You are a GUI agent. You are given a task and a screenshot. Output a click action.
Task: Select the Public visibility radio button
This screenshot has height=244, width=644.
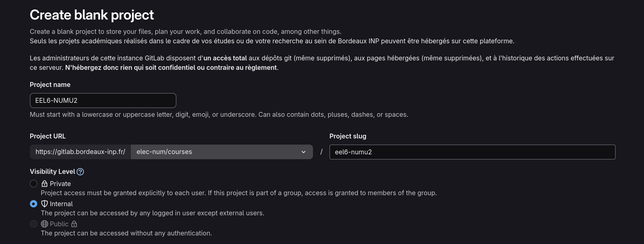34,224
